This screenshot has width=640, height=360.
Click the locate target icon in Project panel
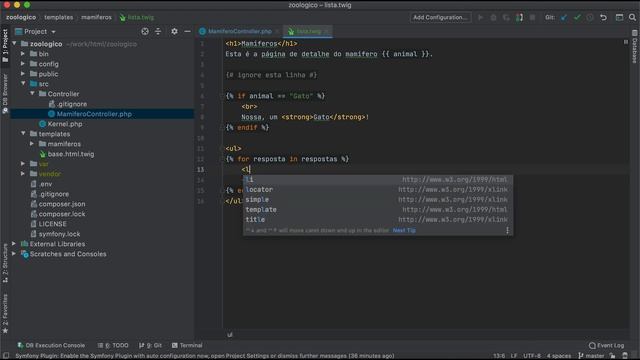point(145,31)
